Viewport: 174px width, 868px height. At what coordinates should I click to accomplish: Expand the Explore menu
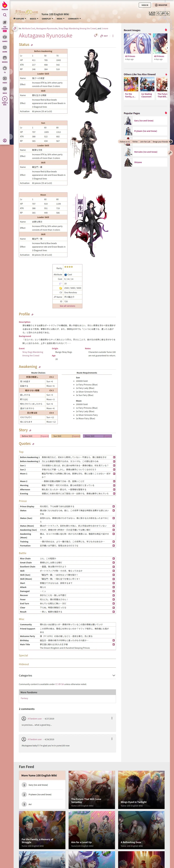point(20,19)
